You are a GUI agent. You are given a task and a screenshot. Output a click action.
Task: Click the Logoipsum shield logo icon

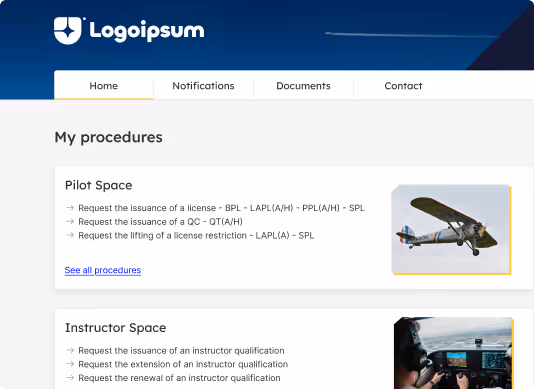tap(68, 31)
